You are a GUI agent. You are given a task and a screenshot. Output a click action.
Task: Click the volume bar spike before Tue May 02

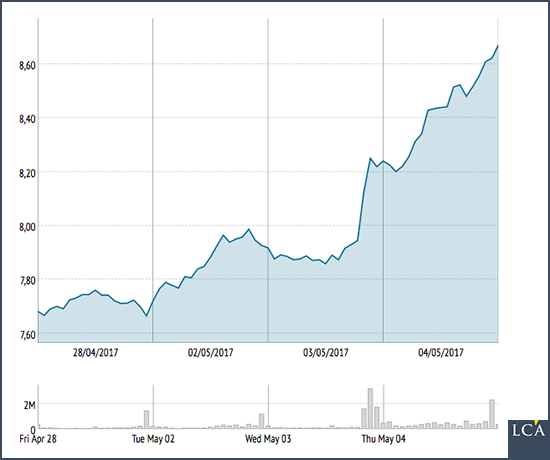[146, 420]
